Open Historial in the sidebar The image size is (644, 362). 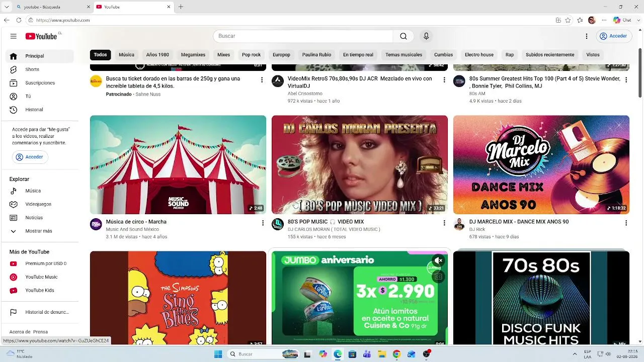coord(40,110)
